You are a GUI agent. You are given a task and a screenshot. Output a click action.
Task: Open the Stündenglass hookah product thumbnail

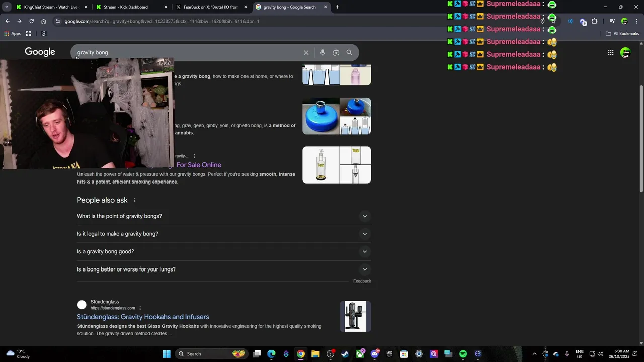tap(355, 316)
